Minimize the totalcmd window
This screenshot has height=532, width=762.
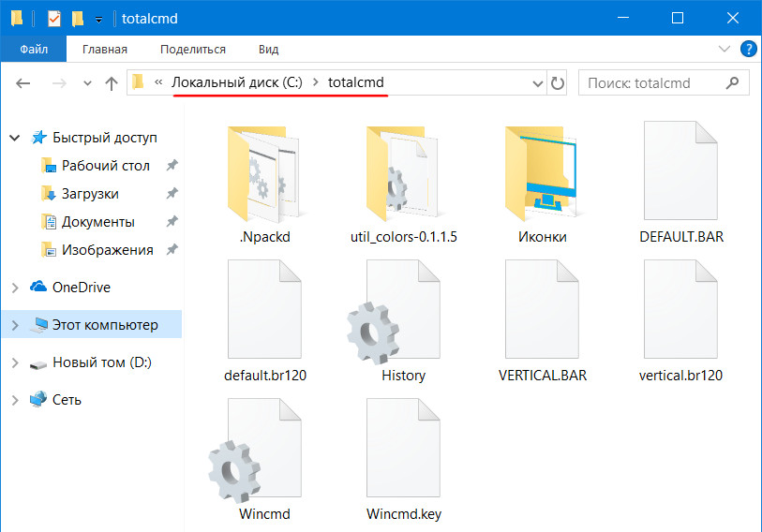coord(623,18)
